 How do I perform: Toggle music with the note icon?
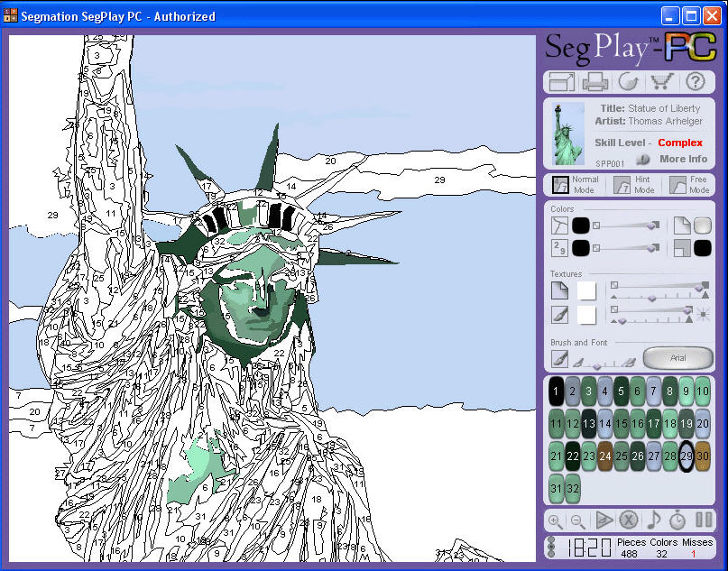(653, 520)
